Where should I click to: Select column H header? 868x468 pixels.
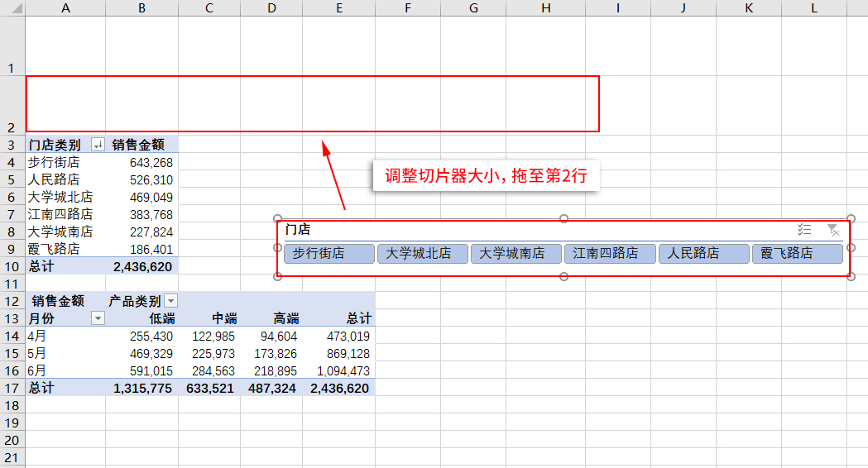click(x=546, y=7)
